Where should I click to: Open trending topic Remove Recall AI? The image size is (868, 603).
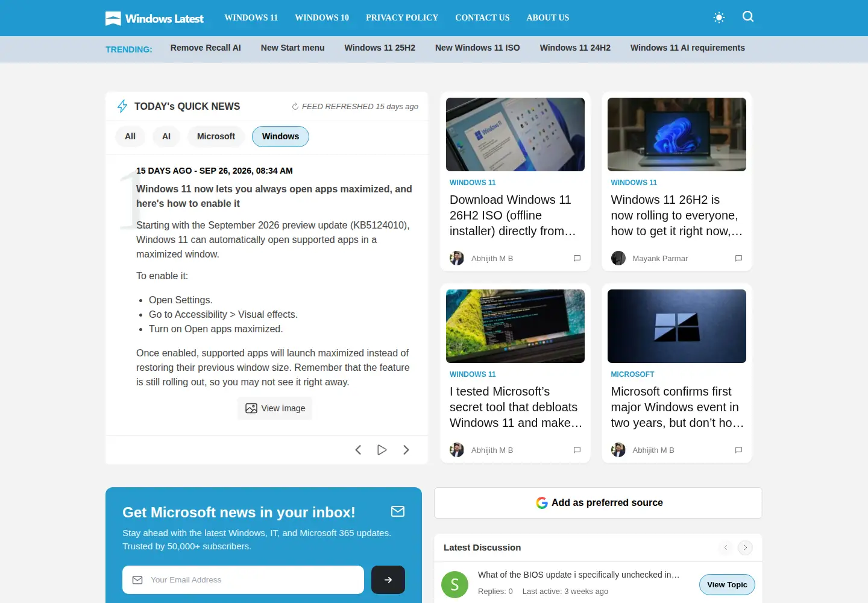pos(206,48)
